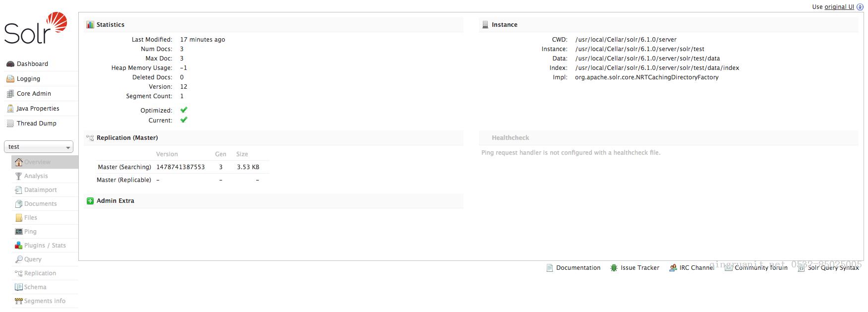Click the Solr logo

(x=36, y=28)
